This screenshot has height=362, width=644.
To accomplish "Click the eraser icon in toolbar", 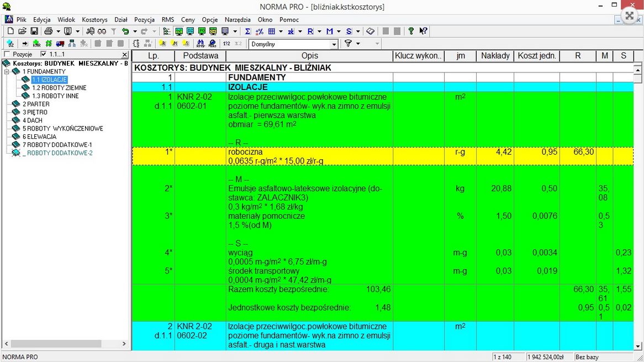I will click(x=371, y=32).
